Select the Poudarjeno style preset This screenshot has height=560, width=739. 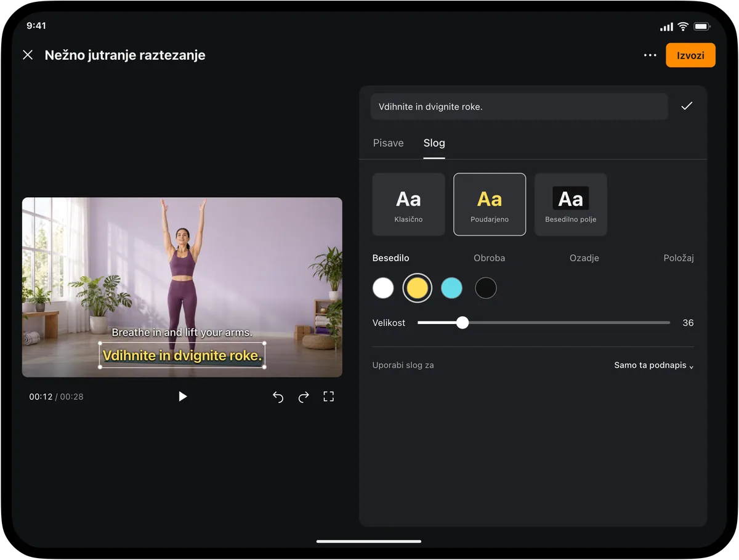[x=490, y=205]
